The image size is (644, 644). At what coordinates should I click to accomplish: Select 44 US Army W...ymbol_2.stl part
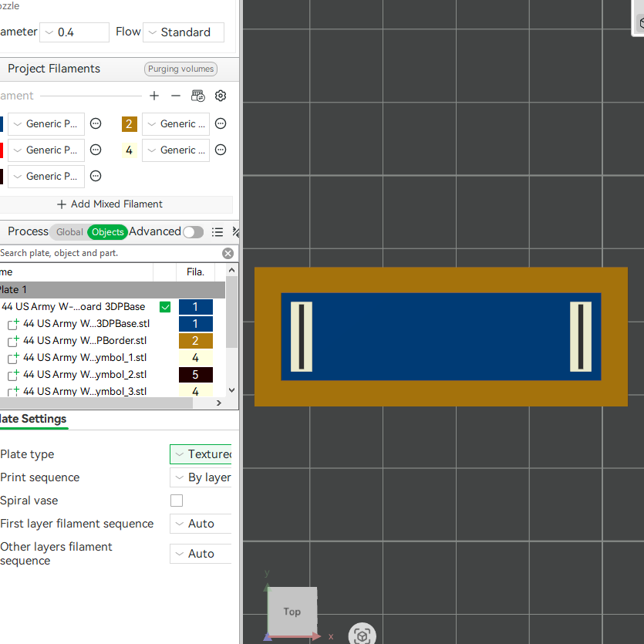click(x=85, y=375)
